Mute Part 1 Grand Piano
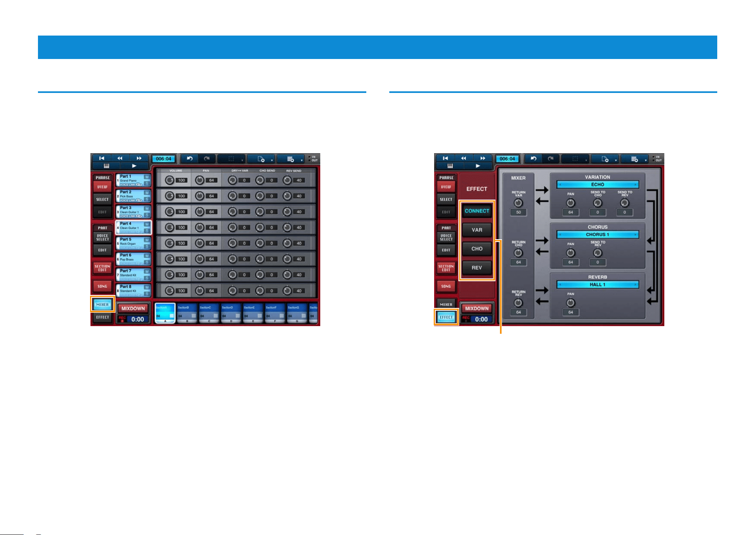756x535 pixels. (x=147, y=177)
